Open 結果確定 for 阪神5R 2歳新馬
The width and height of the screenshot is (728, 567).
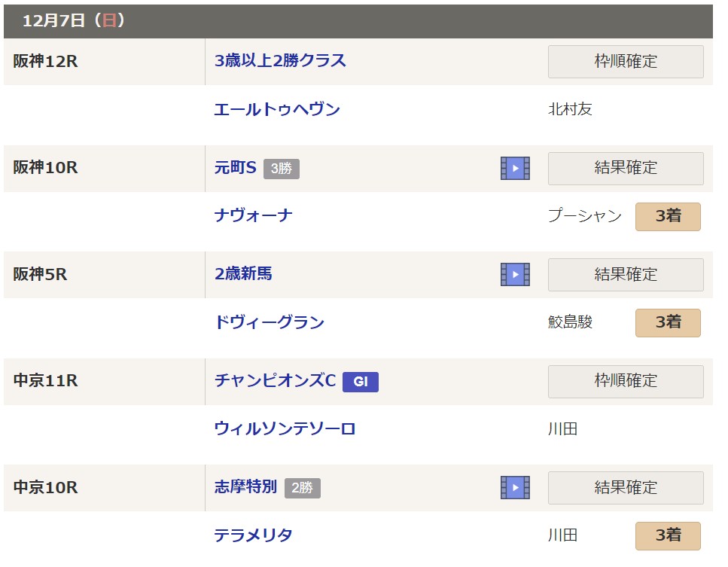point(625,275)
